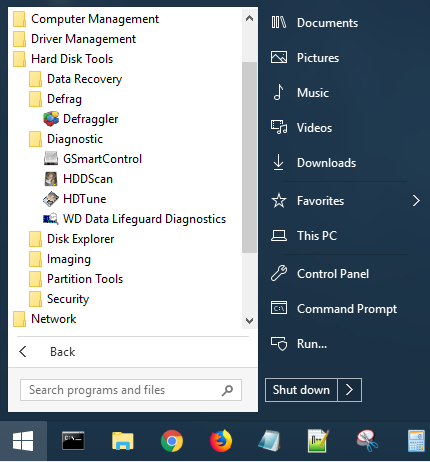Open shutdown options arrow

pyautogui.click(x=349, y=390)
